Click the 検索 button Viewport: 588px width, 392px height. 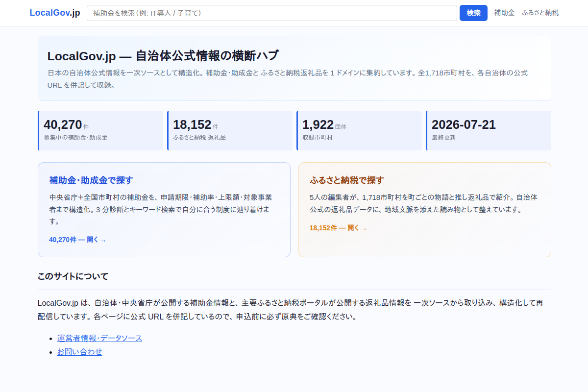coord(473,13)
